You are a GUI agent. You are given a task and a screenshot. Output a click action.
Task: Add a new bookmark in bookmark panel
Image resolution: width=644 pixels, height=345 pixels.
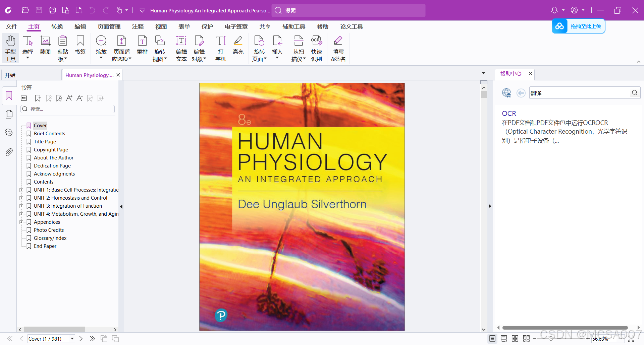coord(38,98)
